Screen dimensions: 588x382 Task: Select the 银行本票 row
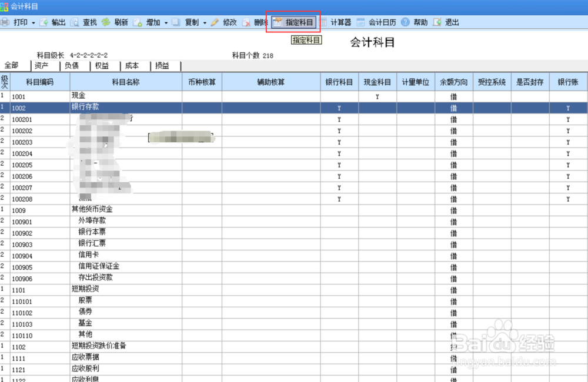click(x=293, y=233)
